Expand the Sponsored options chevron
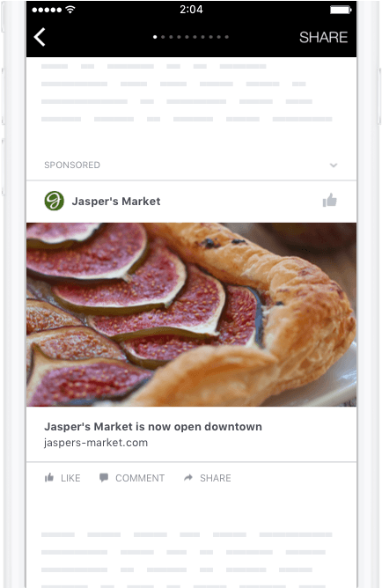Screen dimensions: 382x588 point(334,165)
